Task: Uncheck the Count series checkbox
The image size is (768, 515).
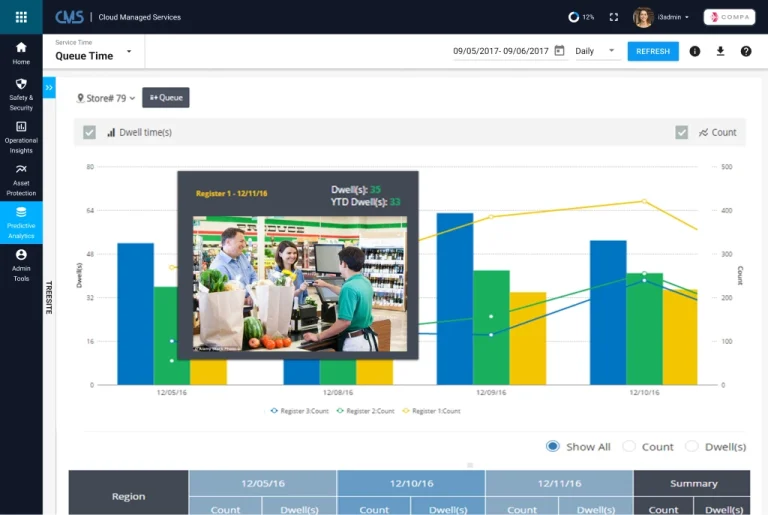Action: (681, 132)
